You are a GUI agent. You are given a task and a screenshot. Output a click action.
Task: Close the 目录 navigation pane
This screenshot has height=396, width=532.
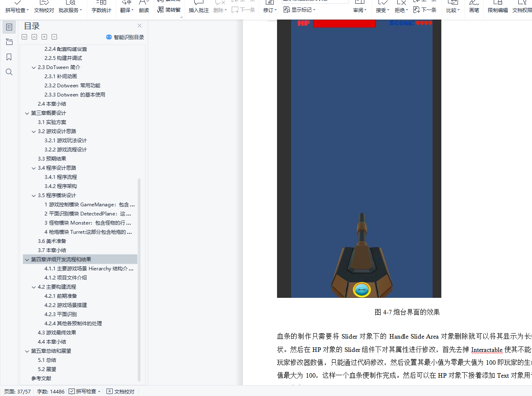pos(139,26)
